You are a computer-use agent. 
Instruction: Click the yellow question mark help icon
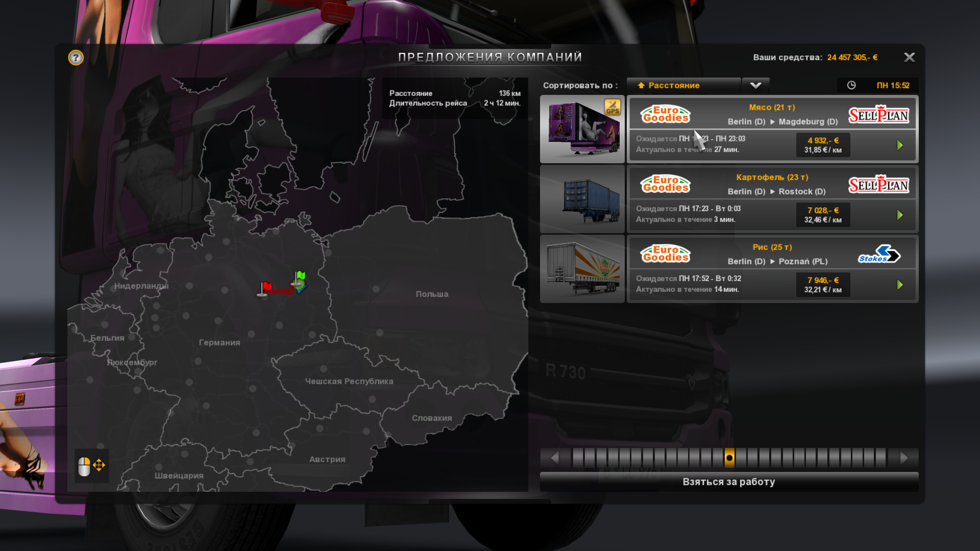coord(76,58)
